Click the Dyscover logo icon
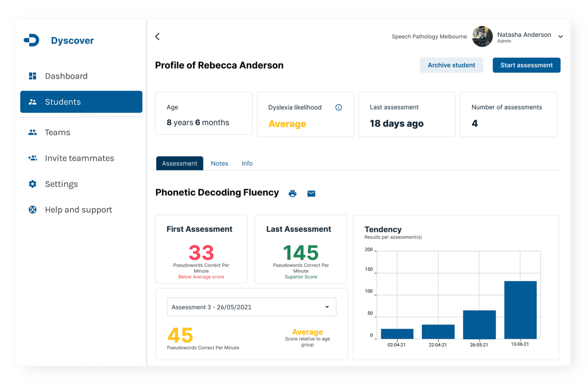Image resolution: width=588 pixels, height=392 pixels. [x=31, y=40]
